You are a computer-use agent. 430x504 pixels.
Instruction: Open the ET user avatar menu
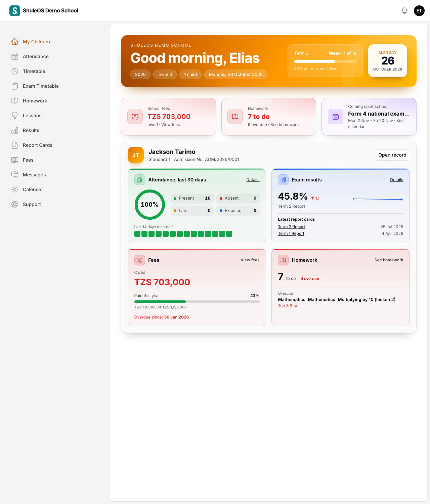pos(419,11)
